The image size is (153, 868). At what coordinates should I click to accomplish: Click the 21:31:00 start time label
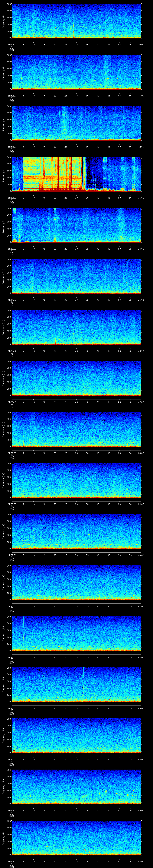pos(12,147)
